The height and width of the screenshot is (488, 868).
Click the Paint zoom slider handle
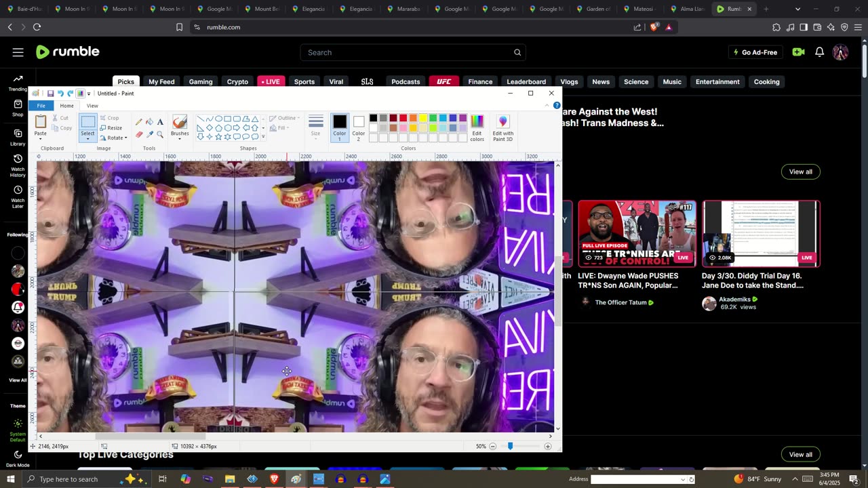[x=510, y=446]
